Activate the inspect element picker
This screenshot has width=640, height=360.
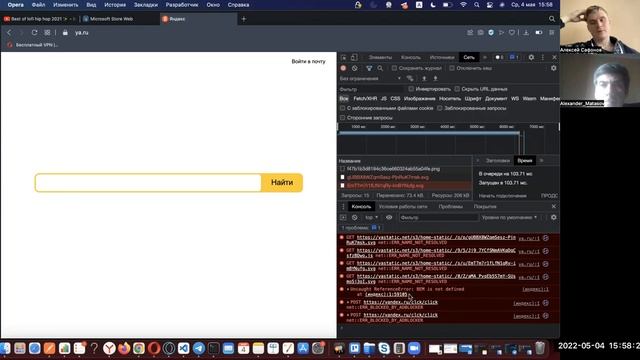[344, 58]
